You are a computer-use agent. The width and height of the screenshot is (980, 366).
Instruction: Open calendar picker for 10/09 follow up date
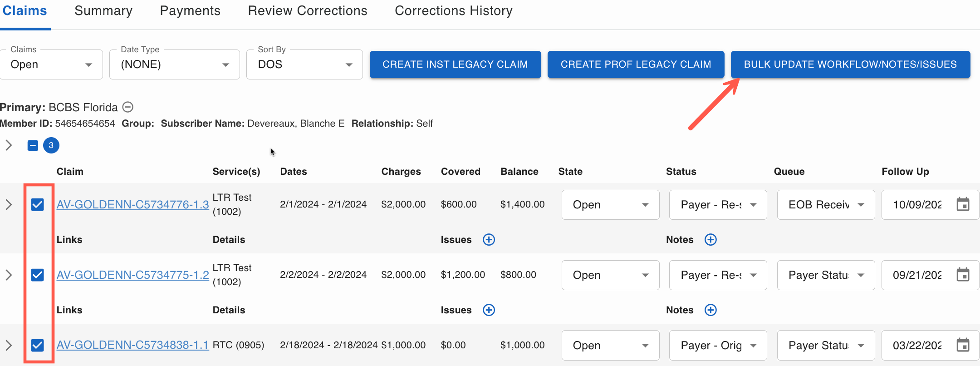[x=963, y=204]
